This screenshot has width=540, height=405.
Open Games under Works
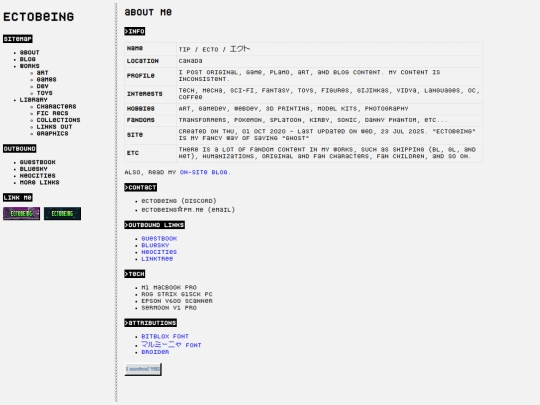pos(46,79)
